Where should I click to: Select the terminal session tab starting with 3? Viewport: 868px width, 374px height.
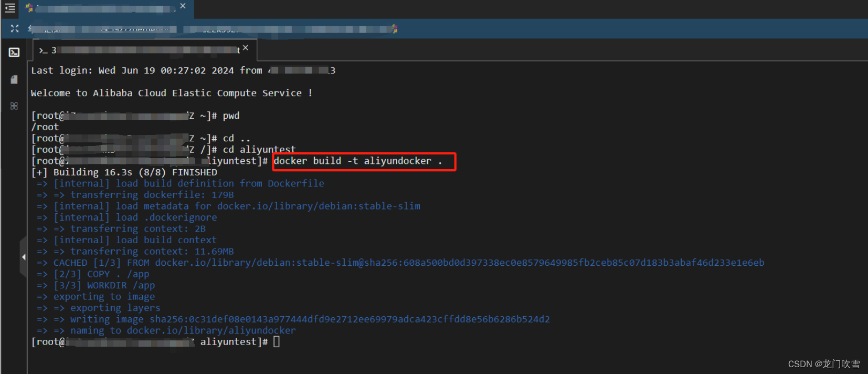[145, 50]
